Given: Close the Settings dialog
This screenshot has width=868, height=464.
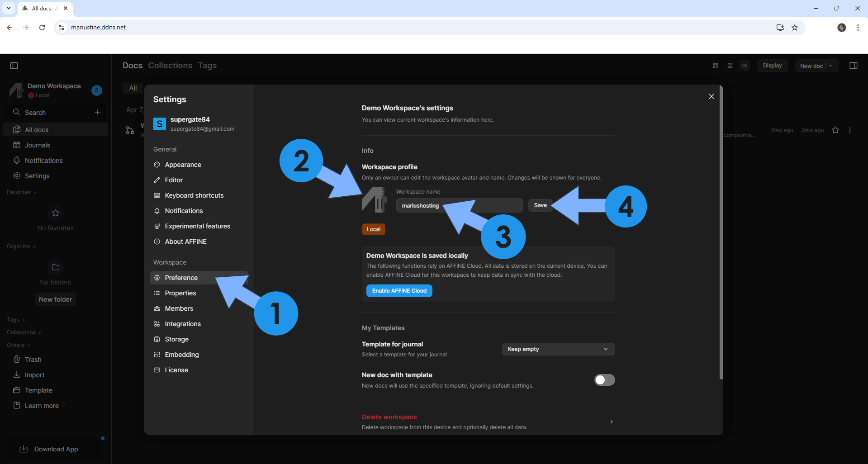Looking at the screenshot, I should point(711,96).
